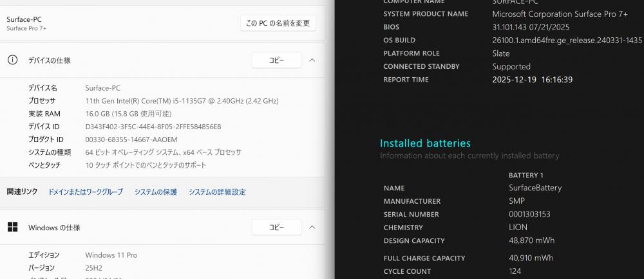Select the 16.0 GB RAM value
Screen dimensions: 644x279
[128, 114]
